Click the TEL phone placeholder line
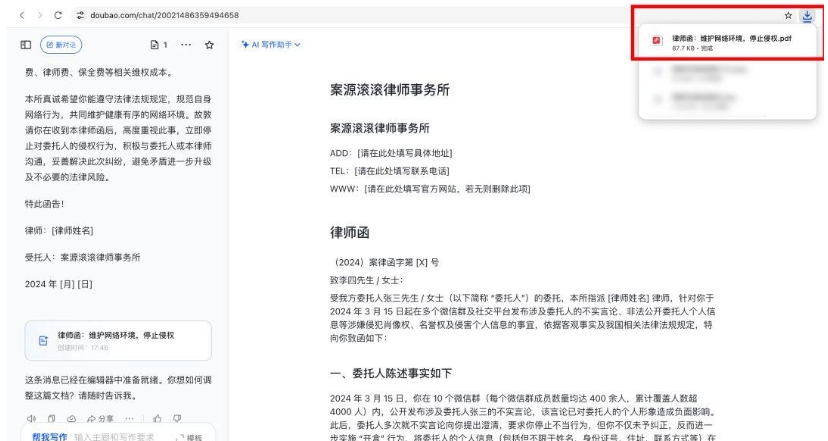 (389, 171)
